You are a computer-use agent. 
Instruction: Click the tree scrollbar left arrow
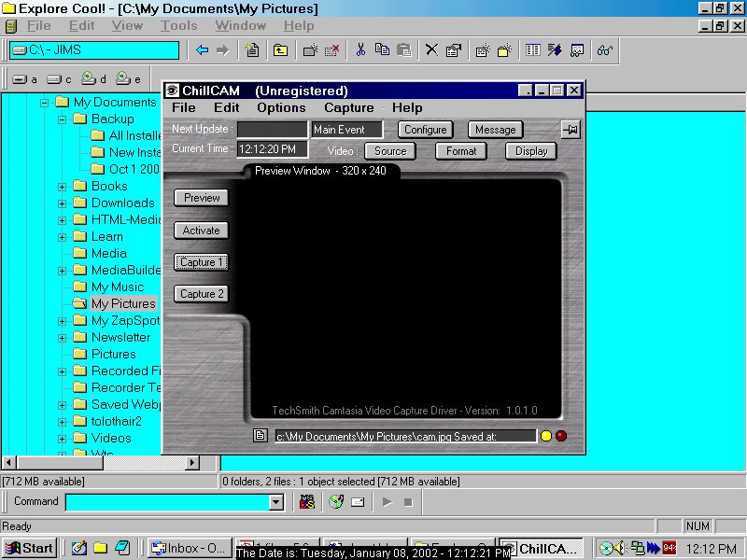(x=9, y=462)
